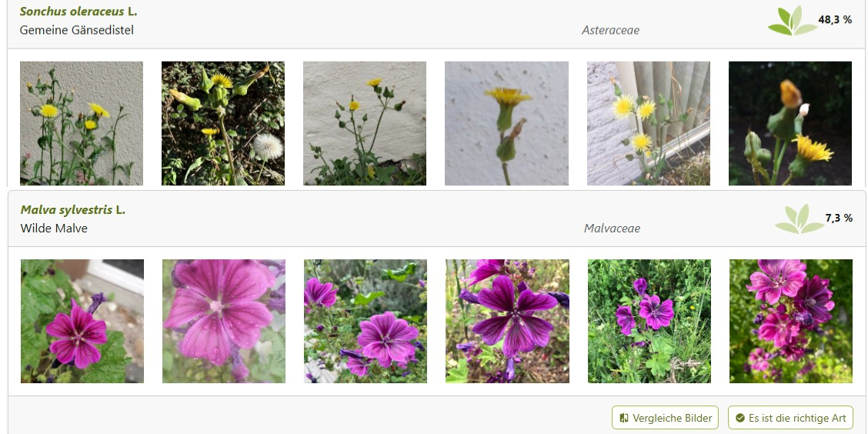Open close-up single yellow flower on white wall
This screenshot has height=434, width=868.
coord(506,123)
